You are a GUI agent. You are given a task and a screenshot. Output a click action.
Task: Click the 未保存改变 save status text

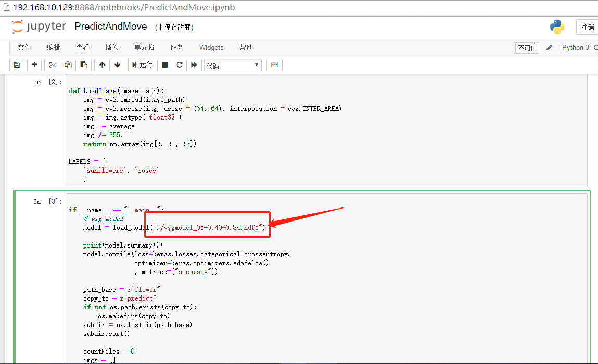[x=174, y=27]
